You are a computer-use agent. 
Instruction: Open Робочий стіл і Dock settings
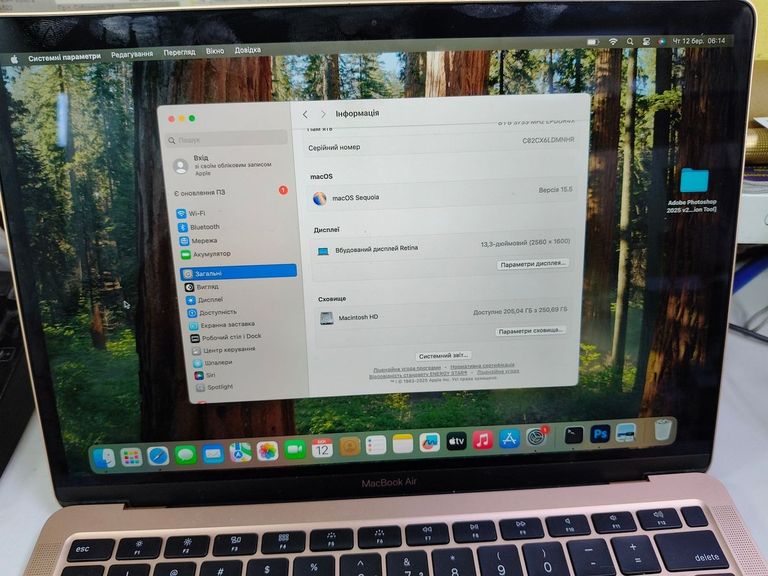point(226,337)
